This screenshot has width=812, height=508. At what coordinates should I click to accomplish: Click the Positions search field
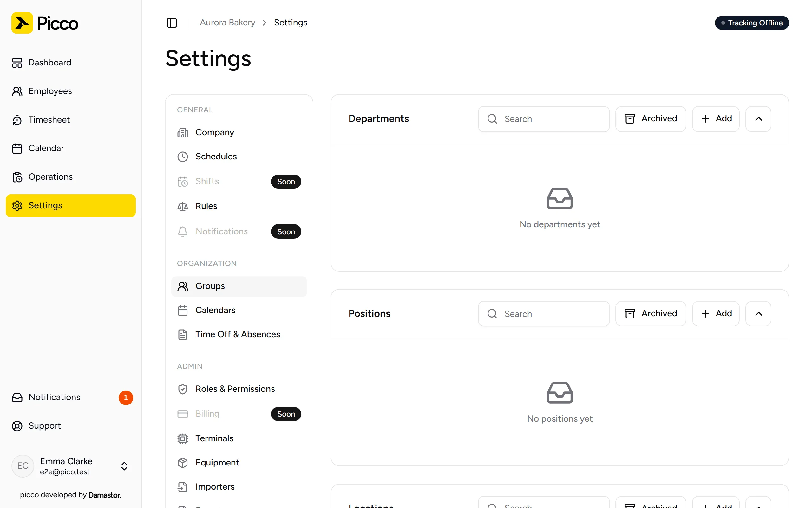pos(544,314)
